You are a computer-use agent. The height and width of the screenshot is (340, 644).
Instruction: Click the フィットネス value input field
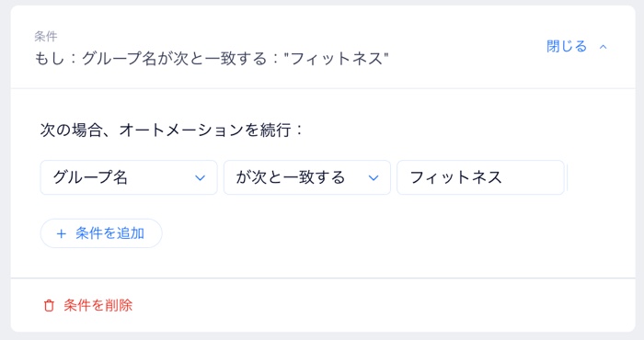480,177
